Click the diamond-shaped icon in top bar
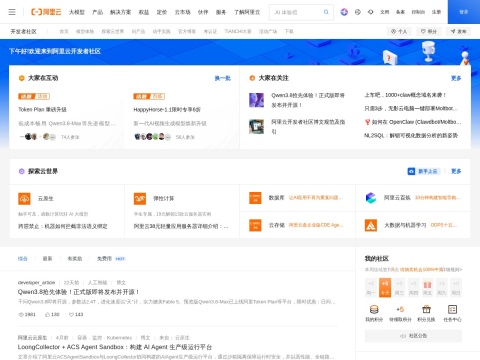480x360 pixels. (x=370, y=12)
